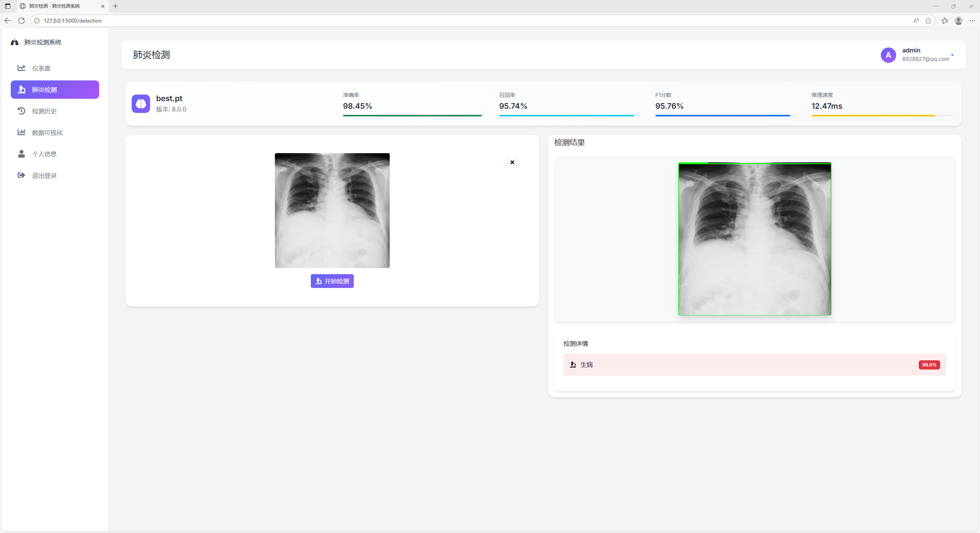Viewport: 980px width, 533px height.
Task: Refresh the page with reload icon
Action: 21,21
